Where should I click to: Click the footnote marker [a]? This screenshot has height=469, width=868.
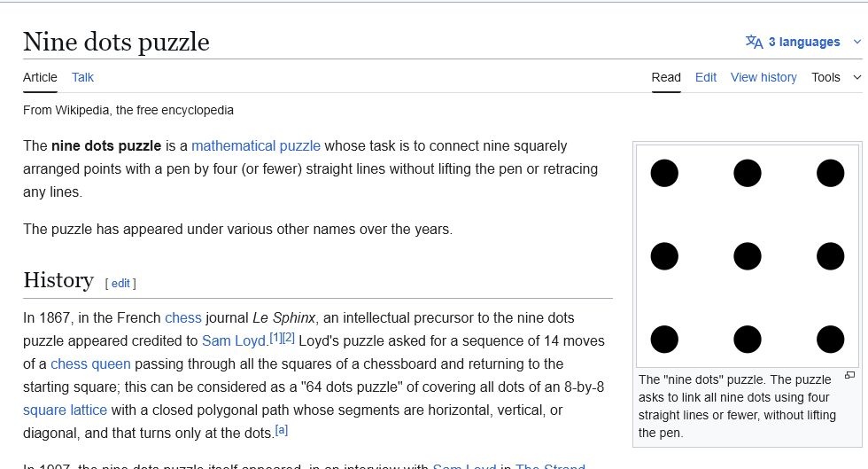pos(282,430)
